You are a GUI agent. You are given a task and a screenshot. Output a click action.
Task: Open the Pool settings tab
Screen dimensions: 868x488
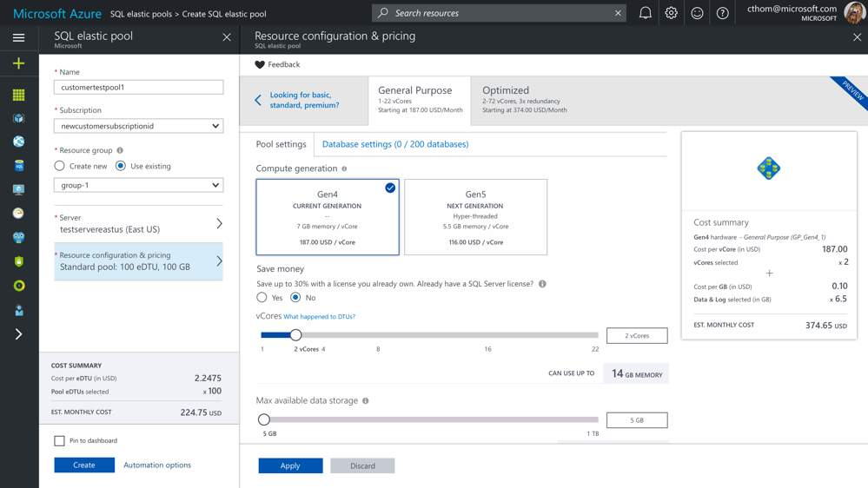point(281,144)
